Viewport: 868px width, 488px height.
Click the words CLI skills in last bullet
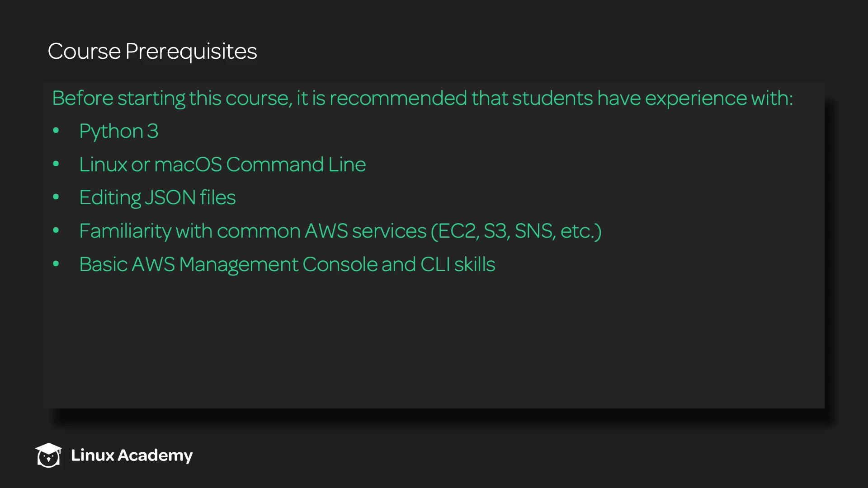tap(458, 264)
